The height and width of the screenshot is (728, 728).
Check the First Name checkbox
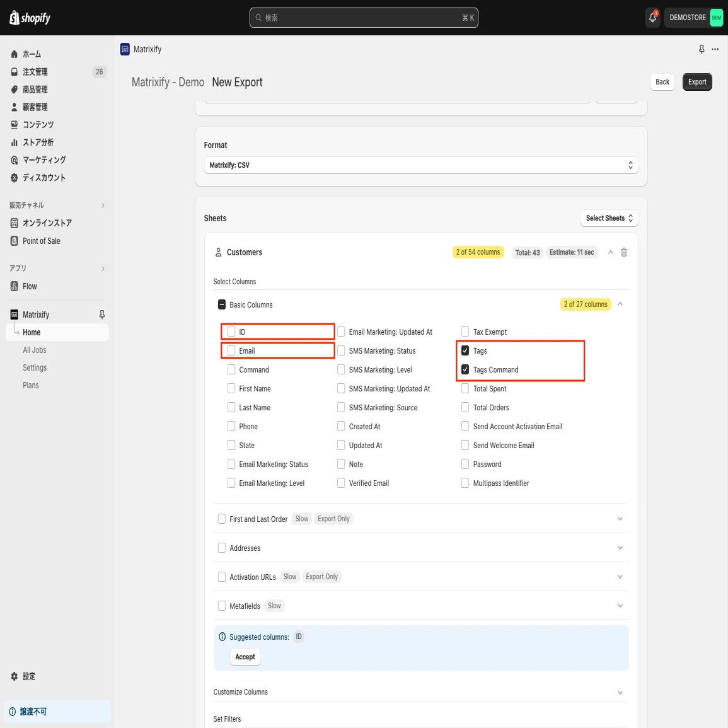(231, 388)
